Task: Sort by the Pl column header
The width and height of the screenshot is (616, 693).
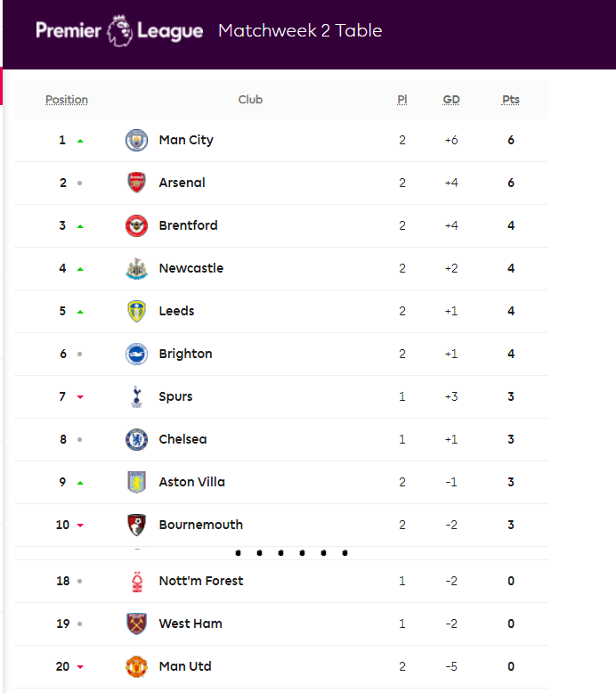Action: pyautogui.click(x=402, y=100)
